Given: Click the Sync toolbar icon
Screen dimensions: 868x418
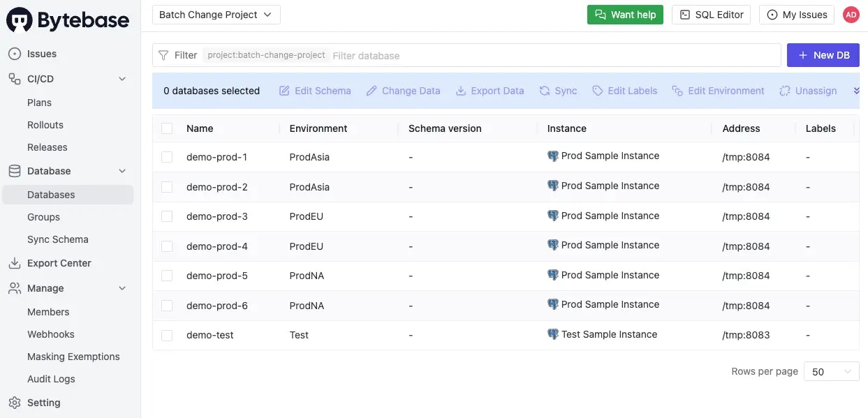Looking at the screenshot, I should pyautogui.click(x=545, y=91).
